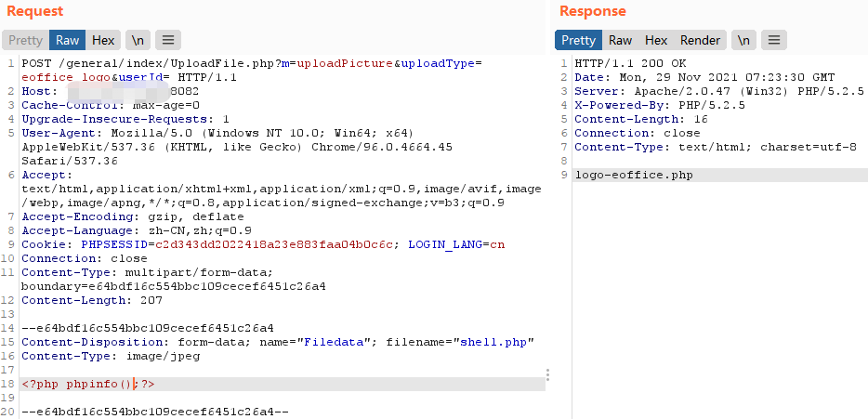Click the User-Agent header name
The width and height of the screenshot is (868, 419).
click(60, 134)
